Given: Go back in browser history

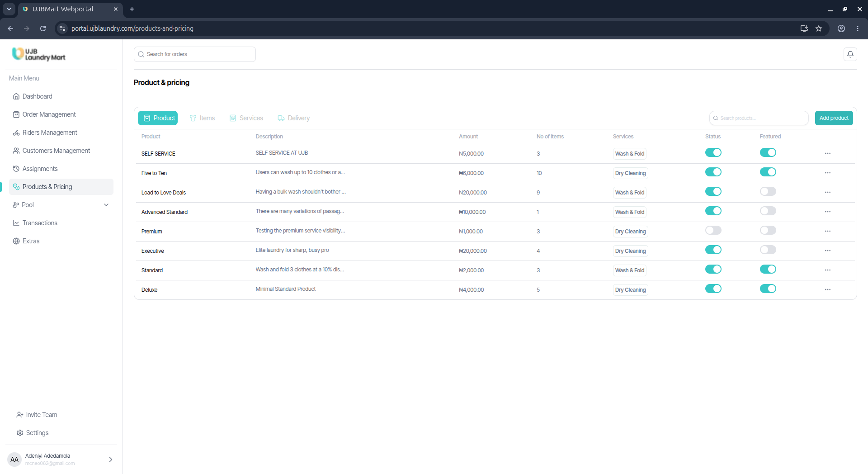Looking at the screenshot, I should [x=10, y=28].
